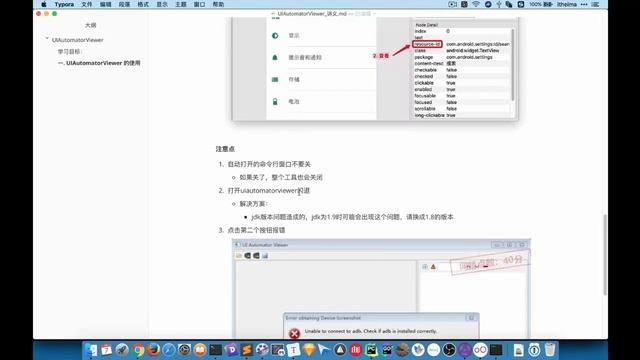Click the line 点击第二个按钮报错

tap(256, 230)
